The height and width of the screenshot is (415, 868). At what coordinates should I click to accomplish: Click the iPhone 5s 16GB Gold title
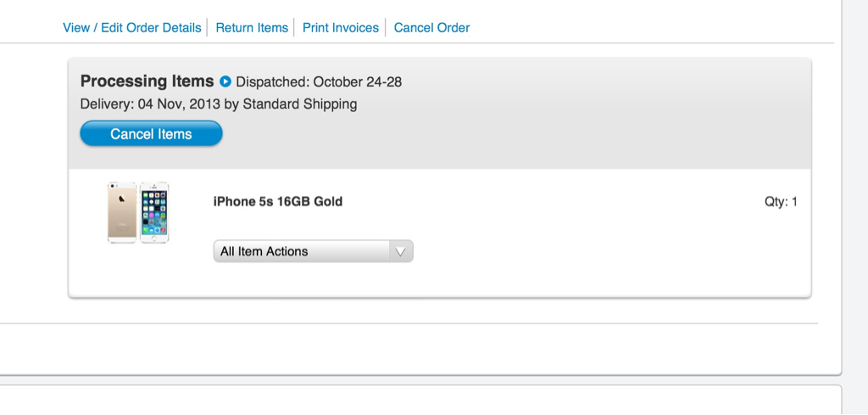[x=278, y=202]
